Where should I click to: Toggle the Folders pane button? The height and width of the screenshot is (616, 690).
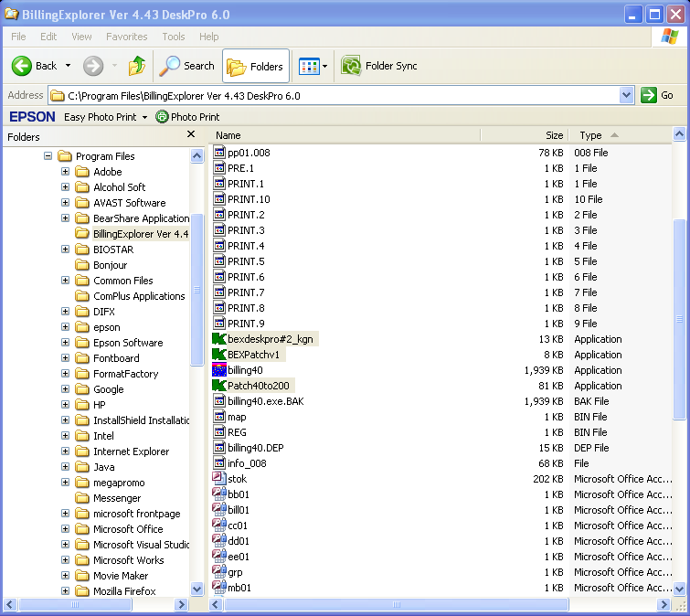point(256,67)
